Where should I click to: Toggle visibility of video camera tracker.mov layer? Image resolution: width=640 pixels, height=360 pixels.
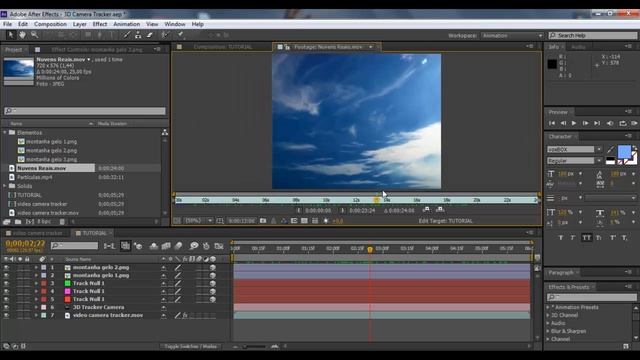(x=6, y=316)
